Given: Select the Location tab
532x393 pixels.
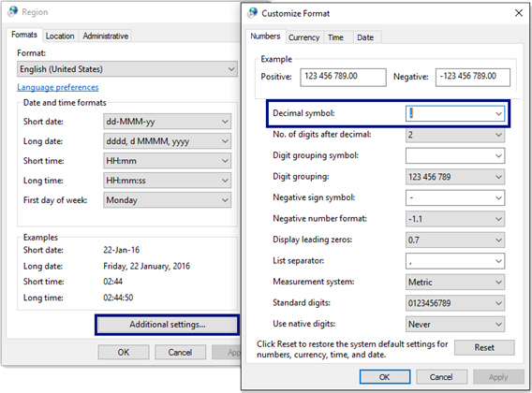Looking at the screenshot, I should [60, 36].
